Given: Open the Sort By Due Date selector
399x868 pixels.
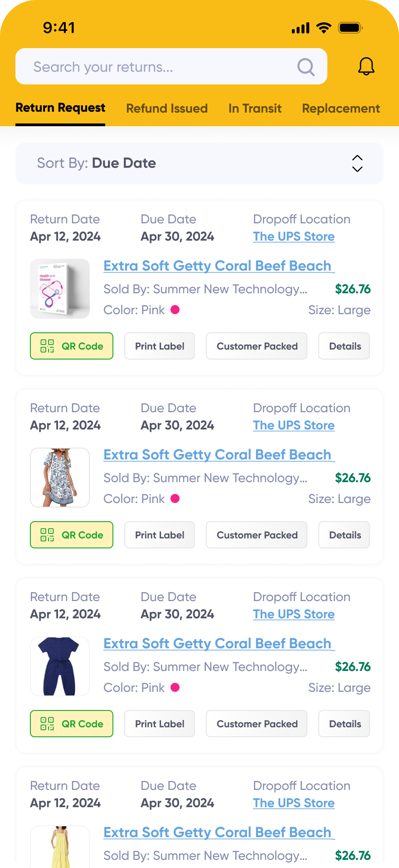Looking at the screenshot, I should click(124, 163).
